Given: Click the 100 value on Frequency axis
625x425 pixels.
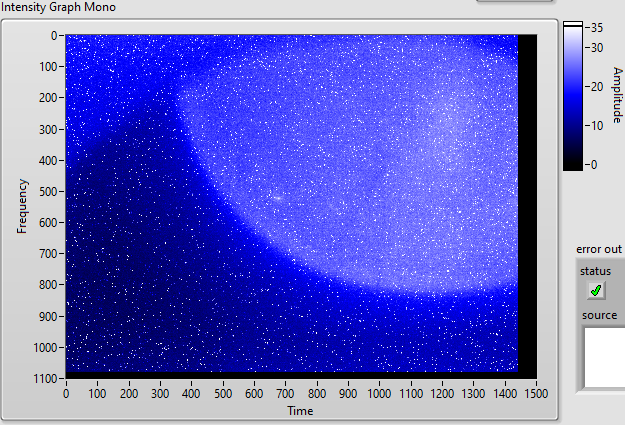Looking at the screenshot, I should [x=48, y=67].
